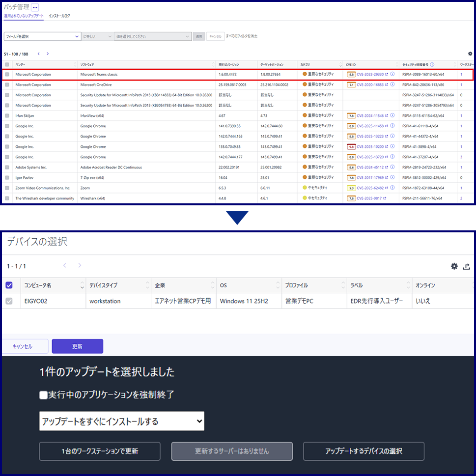Click info icon in セキュリティ情報番号 column header
This screenshot has height=476, width=476.
(x=432, y=64)
